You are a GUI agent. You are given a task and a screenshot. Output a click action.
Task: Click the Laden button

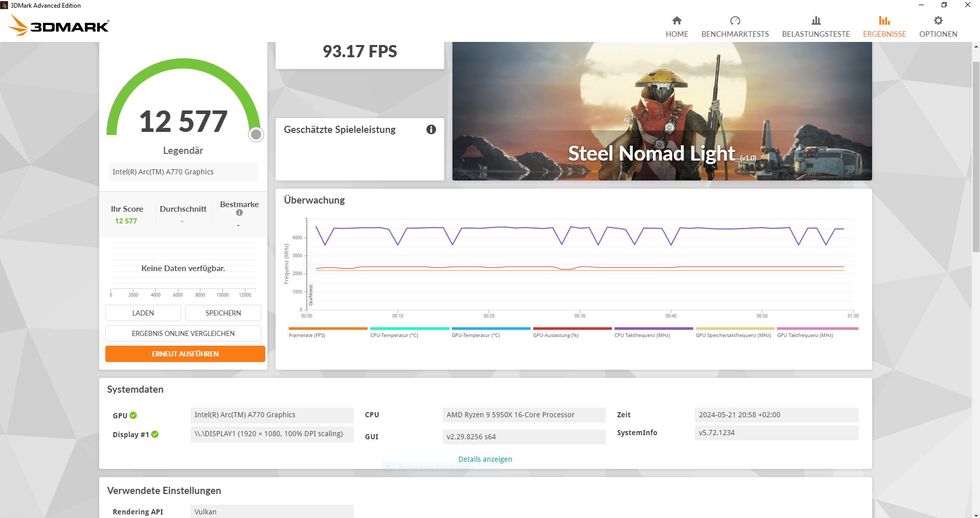(143, 313)
